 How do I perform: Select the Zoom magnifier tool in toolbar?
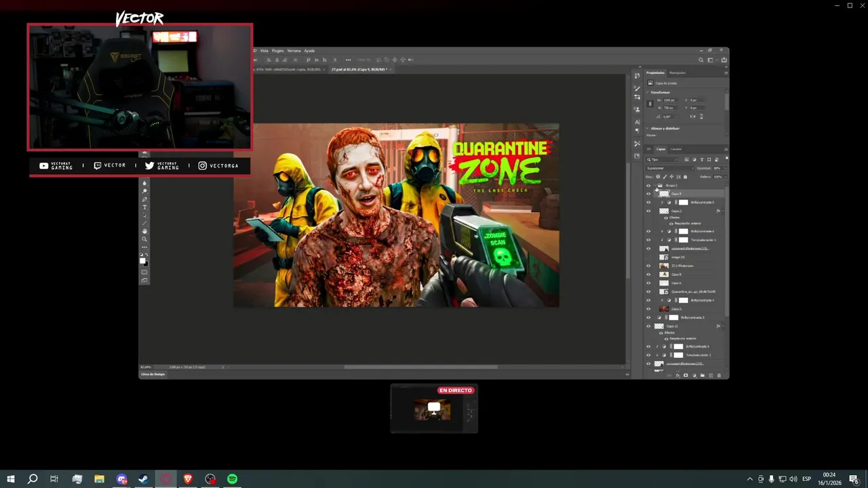144,239
